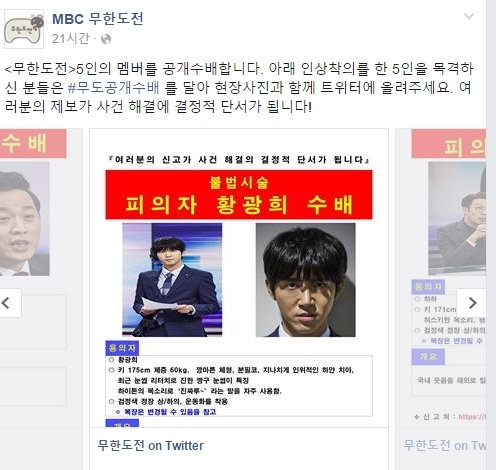Click the 무한도전 on Twitter caption

click(x=150, y=446)
